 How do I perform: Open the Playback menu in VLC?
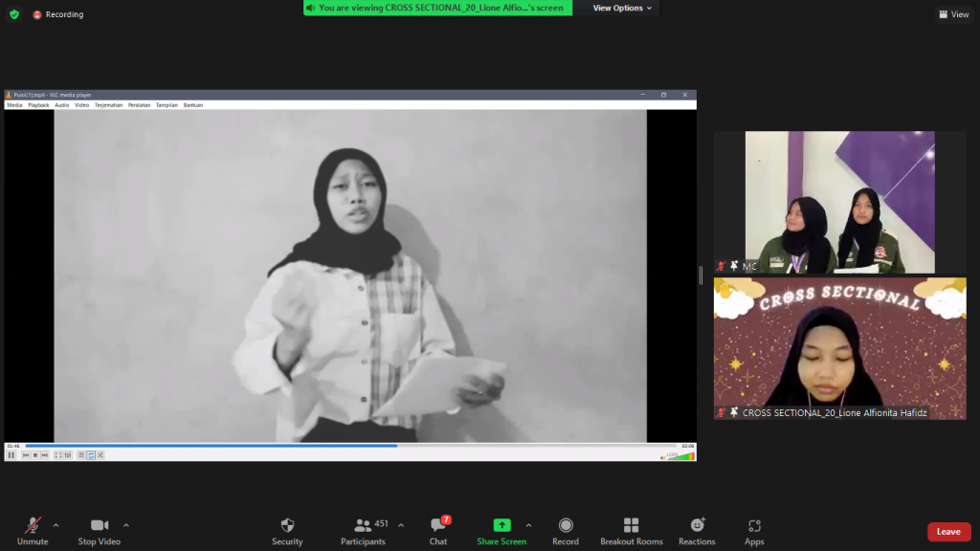[x=38, y=105]
